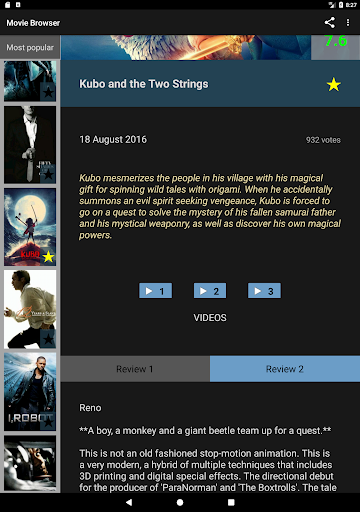Play video trailer 3
The image size is (360, 512).
264,291
